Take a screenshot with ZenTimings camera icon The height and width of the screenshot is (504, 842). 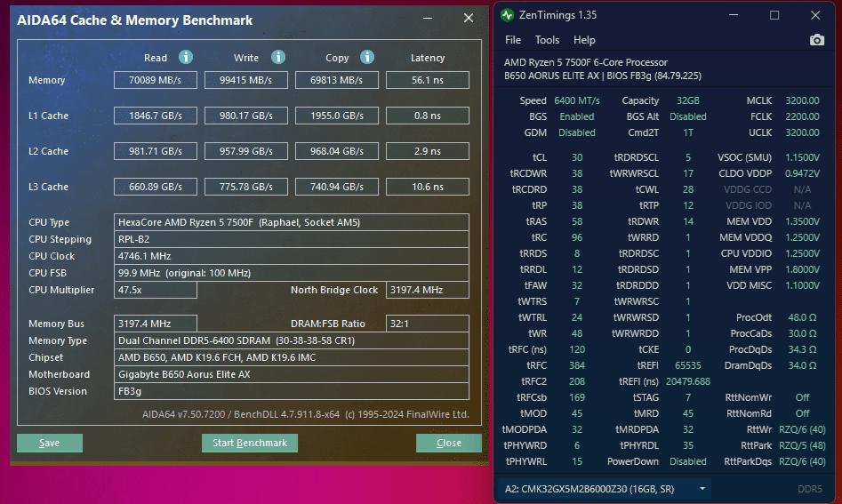pyautogui.click(x=817, y=40)
